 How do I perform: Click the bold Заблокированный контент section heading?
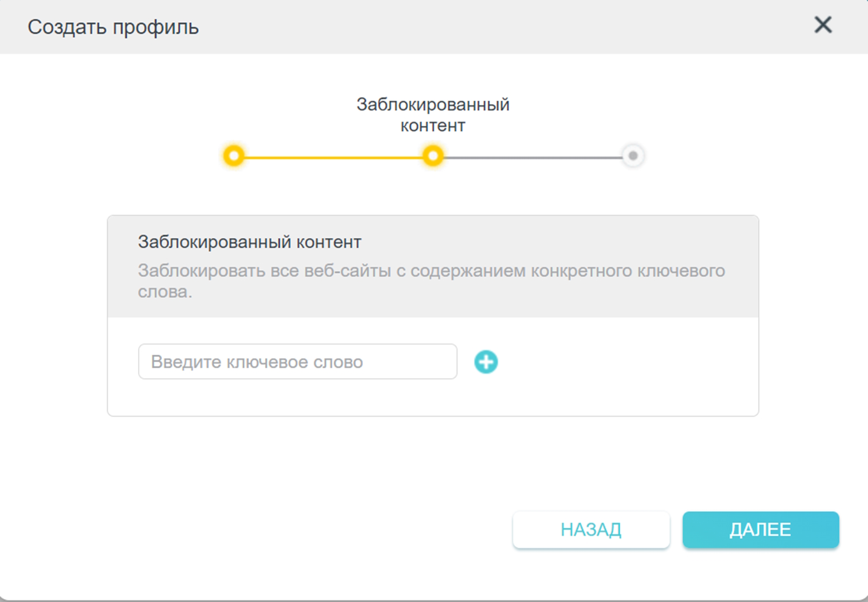coord(249,242)
